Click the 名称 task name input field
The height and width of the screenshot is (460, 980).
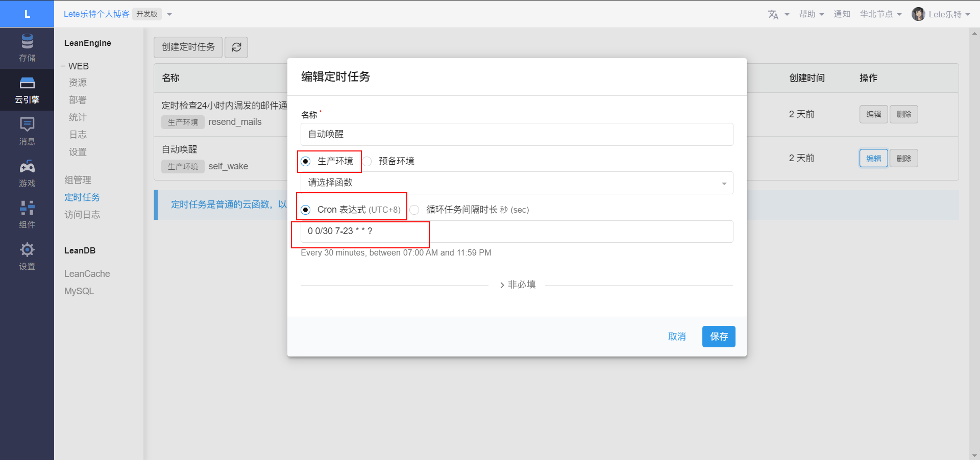click(x=517, y=135)
